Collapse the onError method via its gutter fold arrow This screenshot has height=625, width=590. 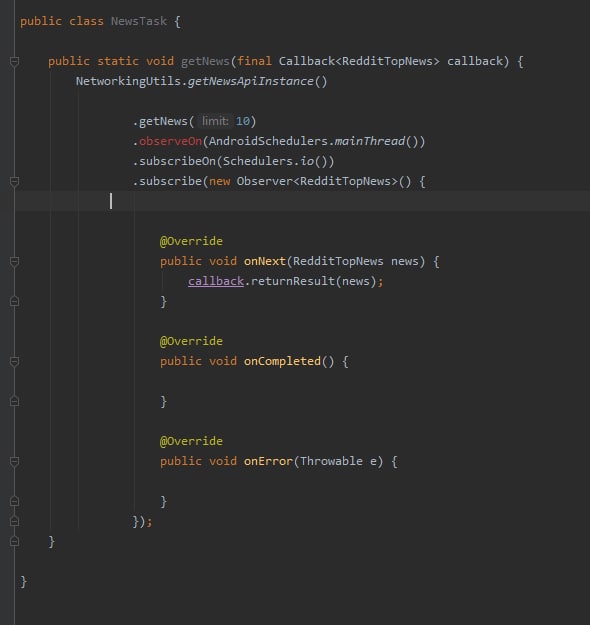(14, 462)
